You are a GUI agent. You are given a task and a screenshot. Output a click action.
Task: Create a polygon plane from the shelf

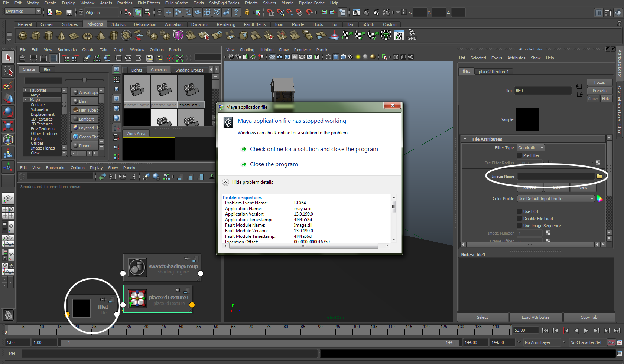pyautogui.click(x=74, y=36)
